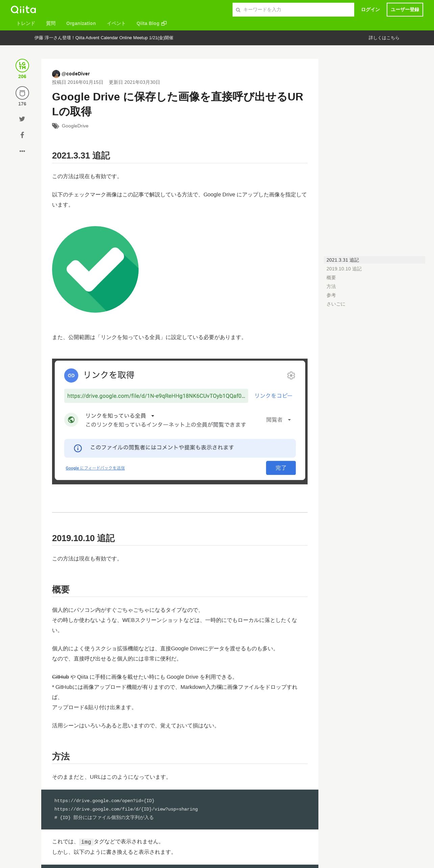Open リンクを知っている全員 dropdown in dialog image
This screenshot has width=434, height=868.
pyautogui.click(x=120, y=416)
